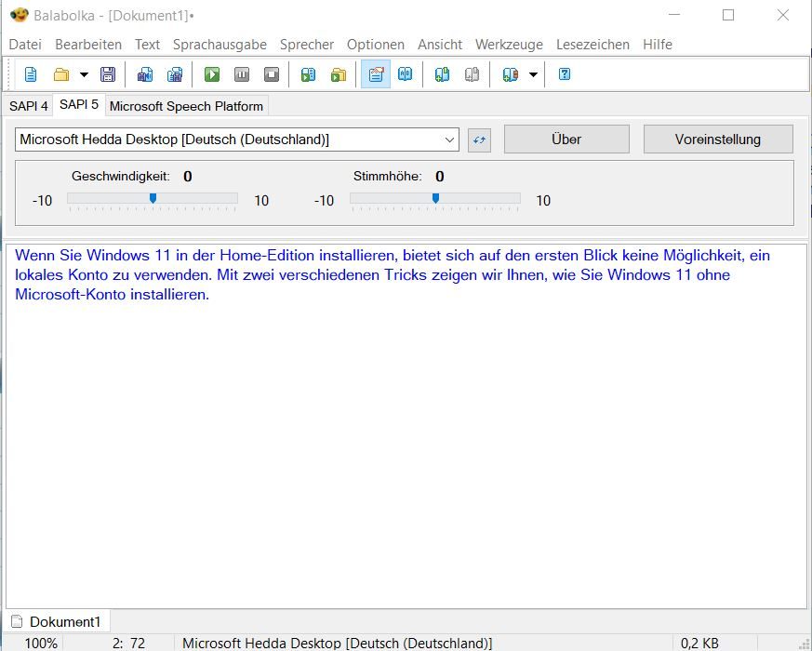Stop speech with the stop icon

pyautogui.click(x=272, y=74)
